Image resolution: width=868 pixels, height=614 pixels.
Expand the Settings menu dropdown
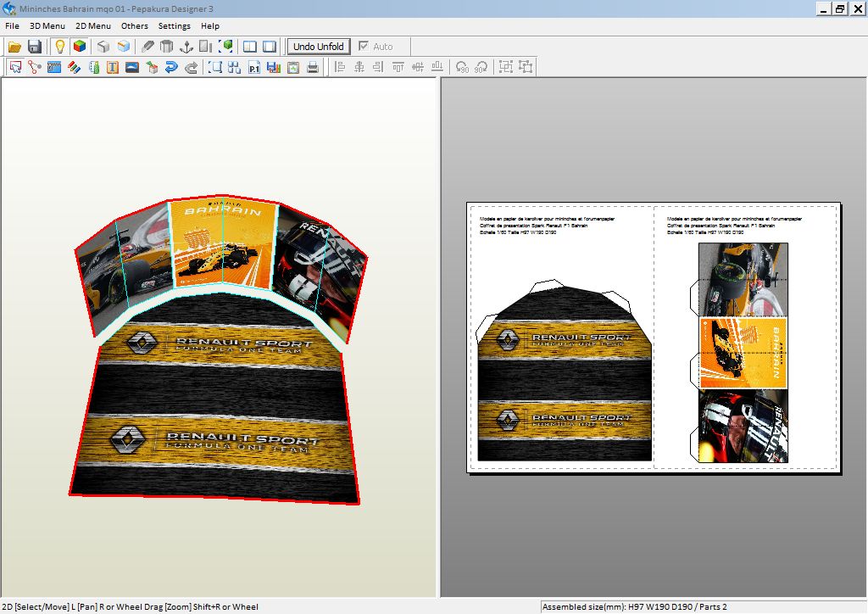tap(174, 26)
